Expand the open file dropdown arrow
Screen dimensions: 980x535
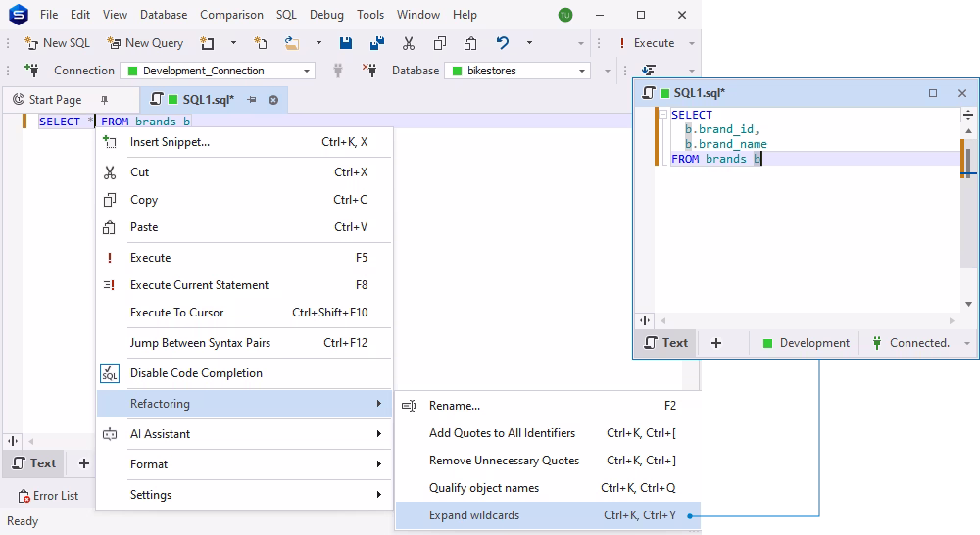(318, 43)
